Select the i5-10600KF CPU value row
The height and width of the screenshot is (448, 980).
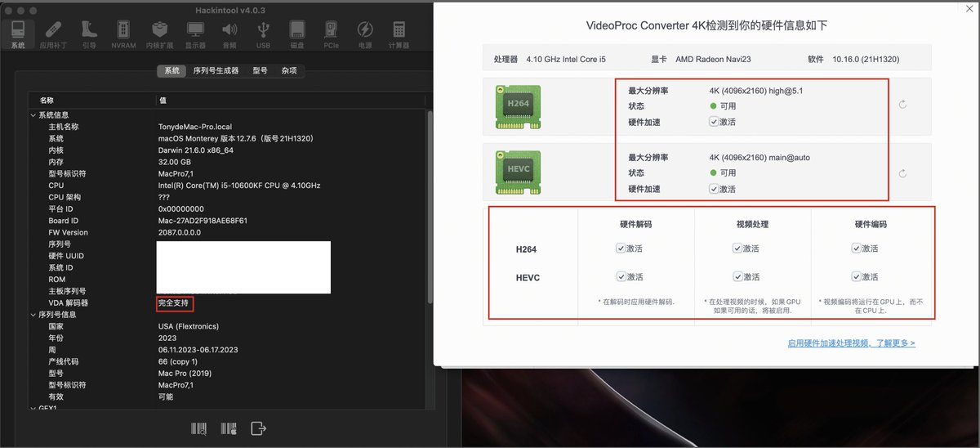pyautogui.click(x=239, y=186)
